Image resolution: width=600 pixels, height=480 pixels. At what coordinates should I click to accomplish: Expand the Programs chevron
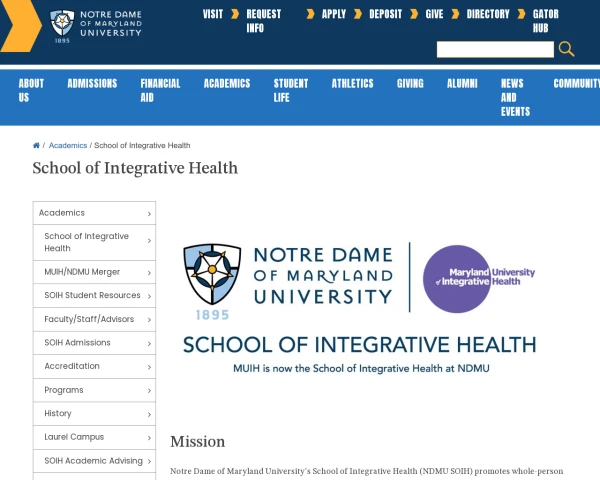point(149,391)
